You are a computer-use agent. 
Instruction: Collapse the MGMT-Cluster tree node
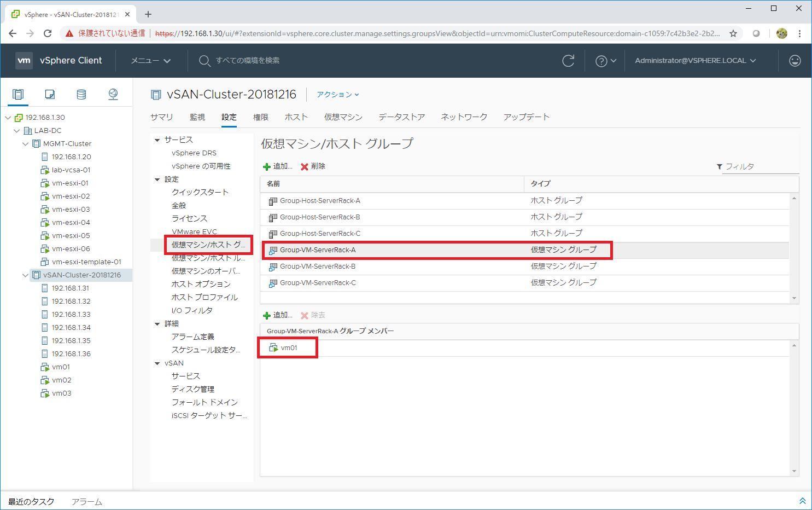pos(26,144)
